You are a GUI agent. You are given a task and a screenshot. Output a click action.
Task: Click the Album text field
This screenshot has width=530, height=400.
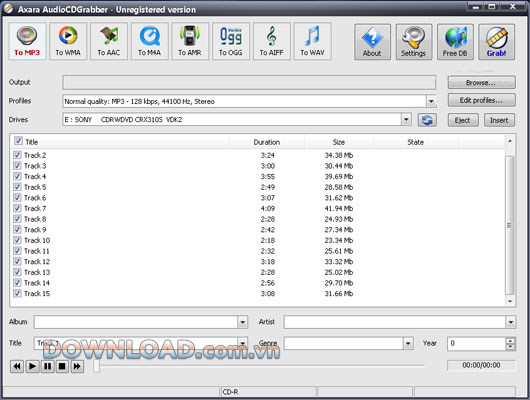coord(136,322)
